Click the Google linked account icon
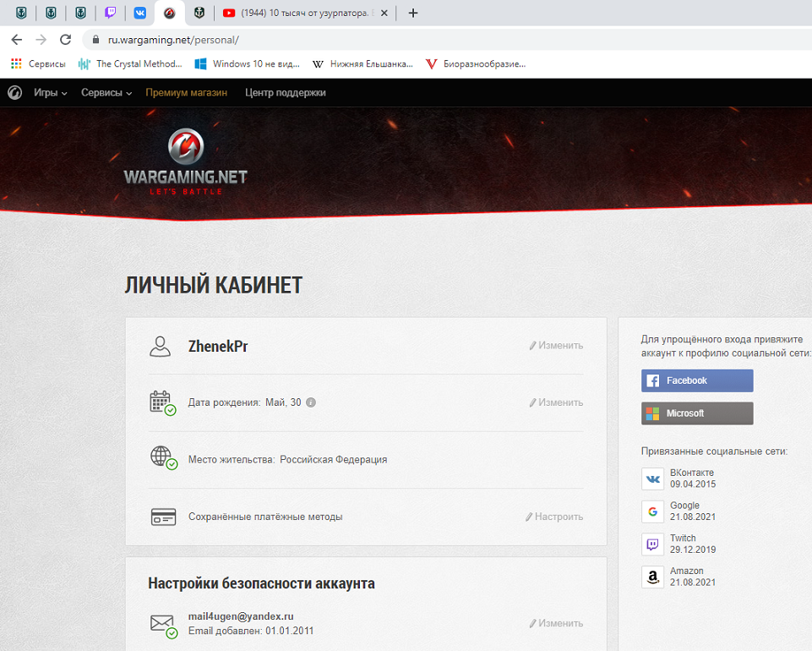812x651 pixels. tap(652, 511)
